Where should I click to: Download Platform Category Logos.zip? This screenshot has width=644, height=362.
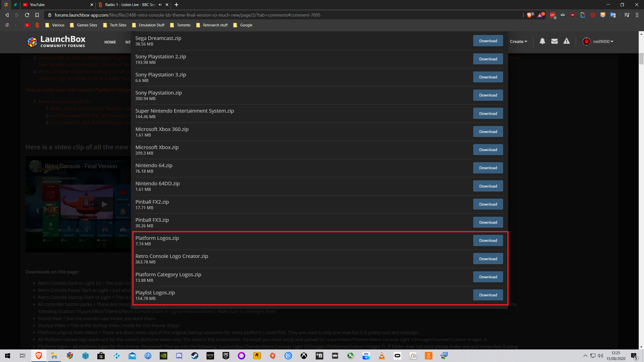click(x=488, y=277)
